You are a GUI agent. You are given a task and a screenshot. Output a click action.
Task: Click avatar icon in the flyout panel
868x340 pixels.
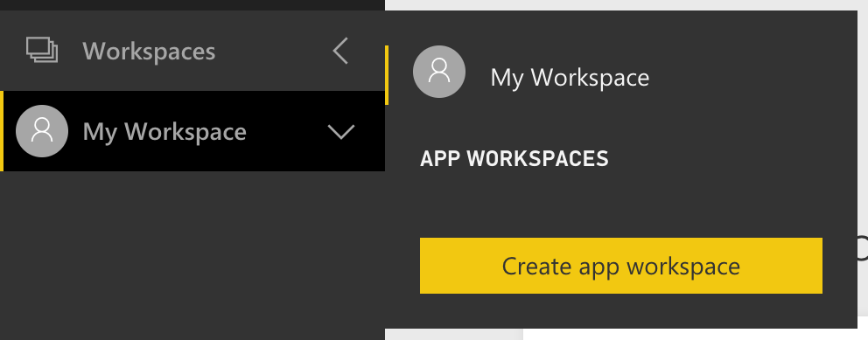[x=439, y=72]
